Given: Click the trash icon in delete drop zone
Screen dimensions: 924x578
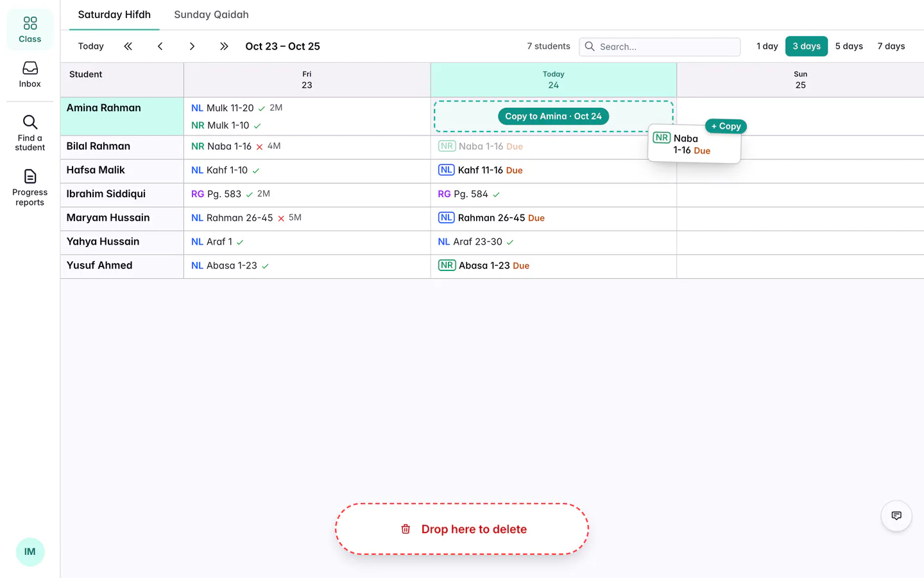Looking at the screenshot, I should (406, 529).
